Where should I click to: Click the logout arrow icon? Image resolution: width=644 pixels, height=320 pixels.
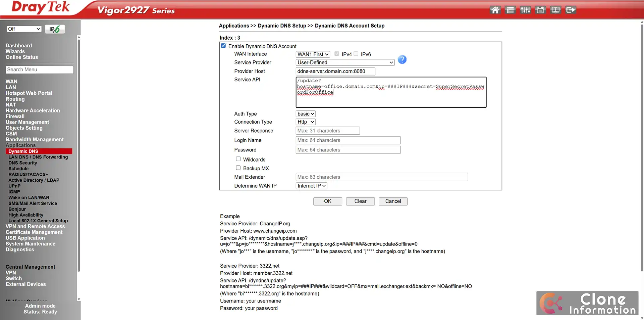[x=571, y=10]
